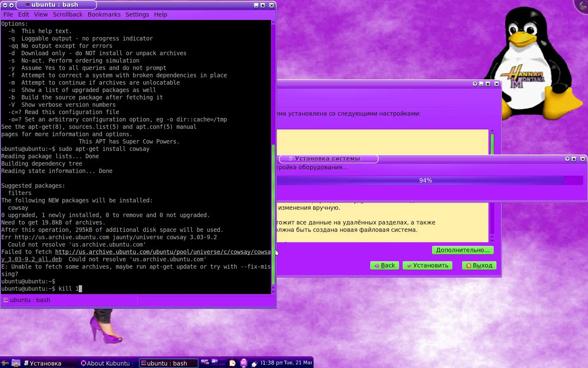
Task: Click the terminal scrollbar up arrow
Action: [x=273, y=23]
